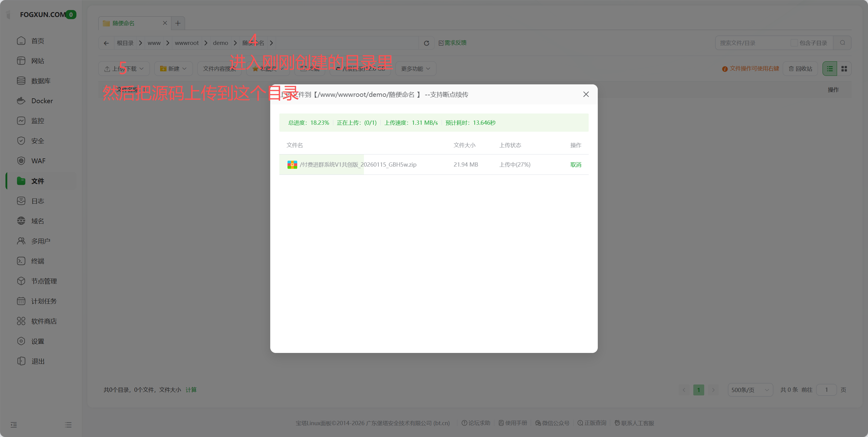
Task: Click the search magnifier icon
Action: pyautogui.click(x=842, y=43)
